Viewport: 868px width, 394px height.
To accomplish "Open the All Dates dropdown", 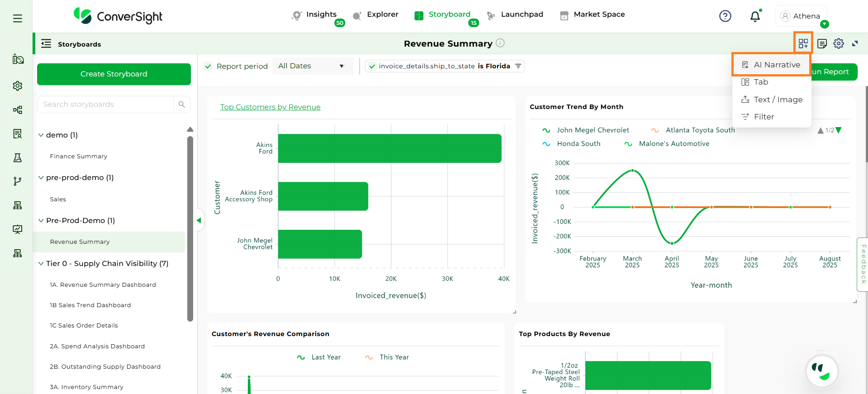I will pos(312,66).
